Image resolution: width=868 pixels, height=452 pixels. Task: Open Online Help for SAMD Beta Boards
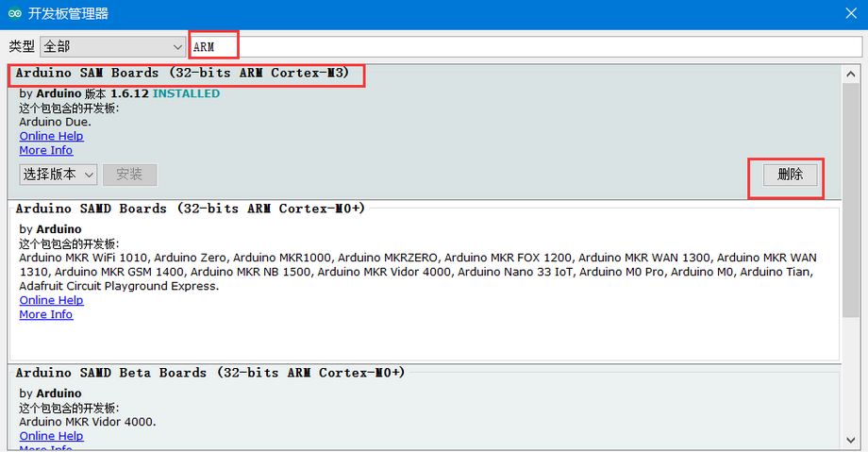[x=52, y=437]
